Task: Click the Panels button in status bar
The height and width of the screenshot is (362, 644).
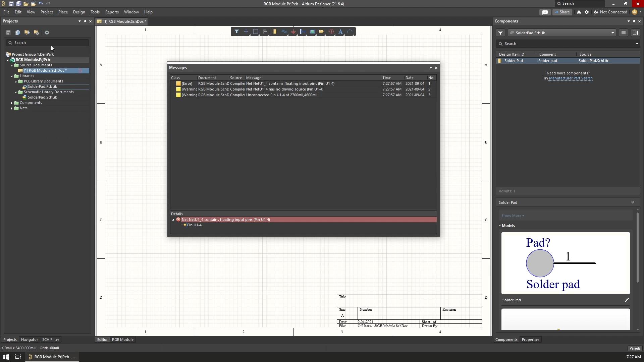Action: pos(635,348)
